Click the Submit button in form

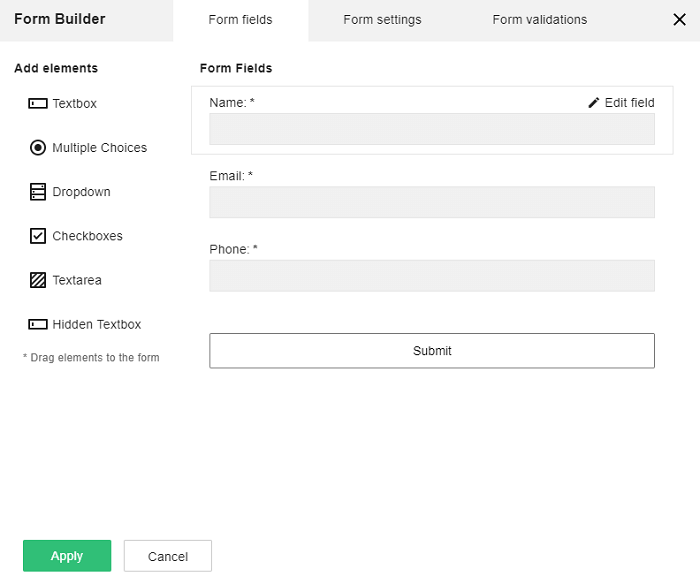(x=432, y=351)
